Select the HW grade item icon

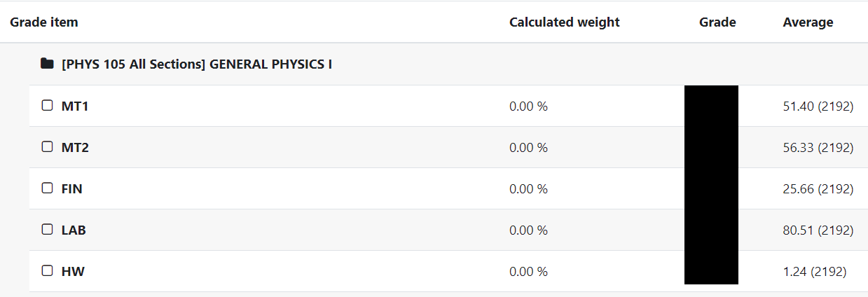tap(48, 271)
